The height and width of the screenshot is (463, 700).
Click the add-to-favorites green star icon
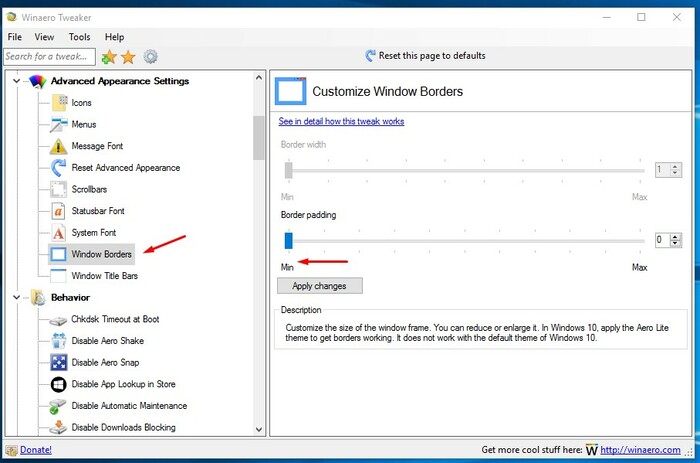(x=108, y=57)
